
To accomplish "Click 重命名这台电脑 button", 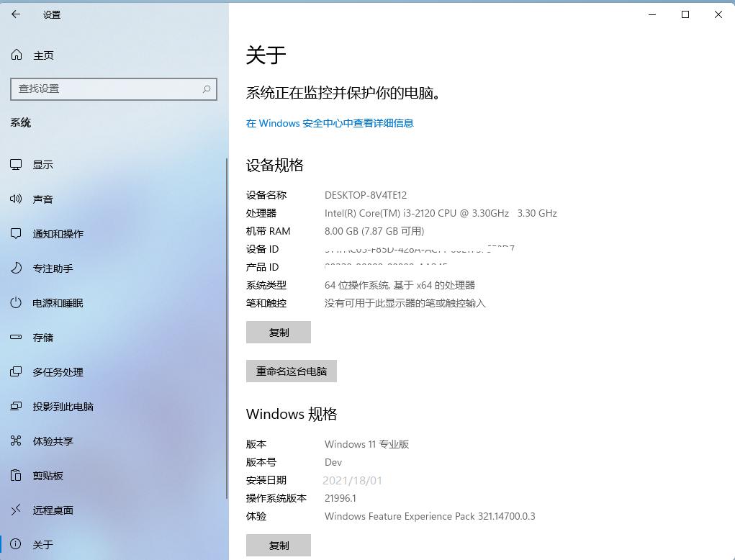I will tap(291, 371).
